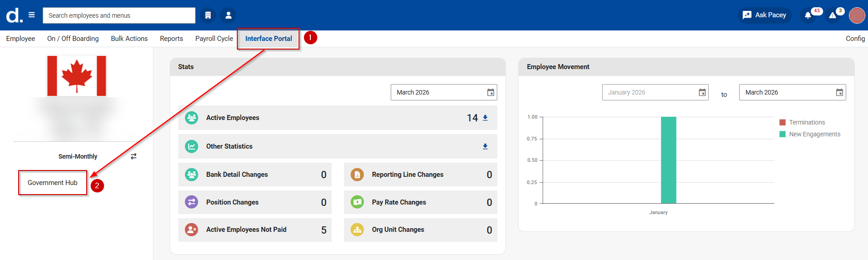Download Active Employees report
Viewport: 868px width, 260px height.
(485, 118)
